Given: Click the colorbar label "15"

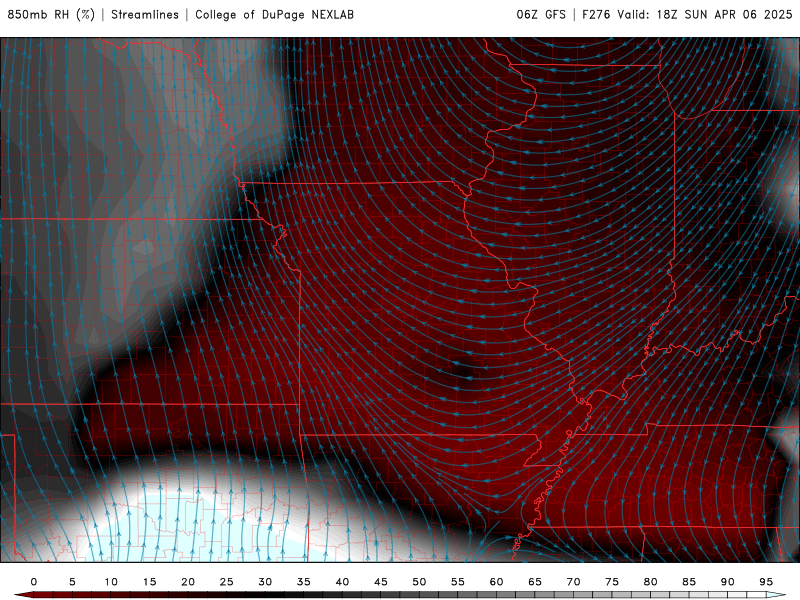Looking at the screenshot, I should pyautogui.click(x=149, y=582).
